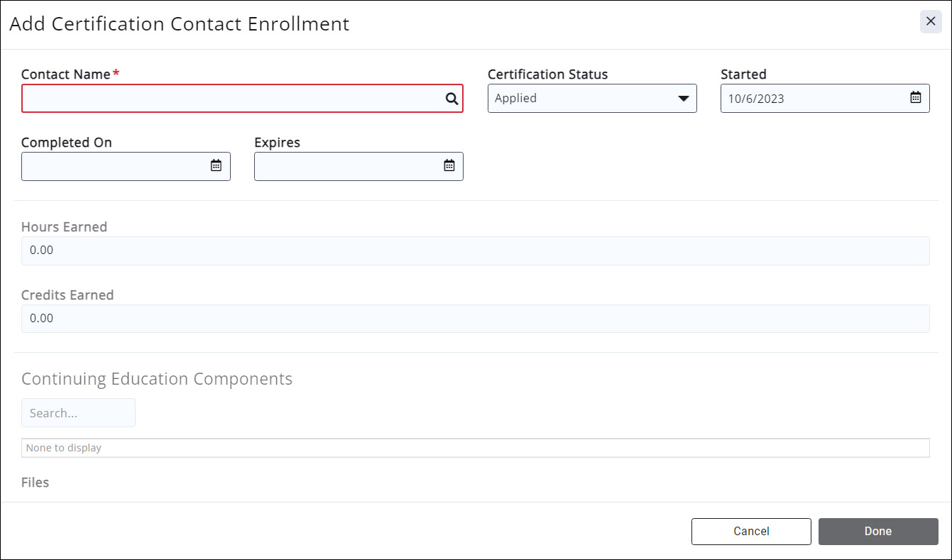Viewport: 952px width, 560px height.
Task: Open the Started date calendar icon
Action: 916,98
